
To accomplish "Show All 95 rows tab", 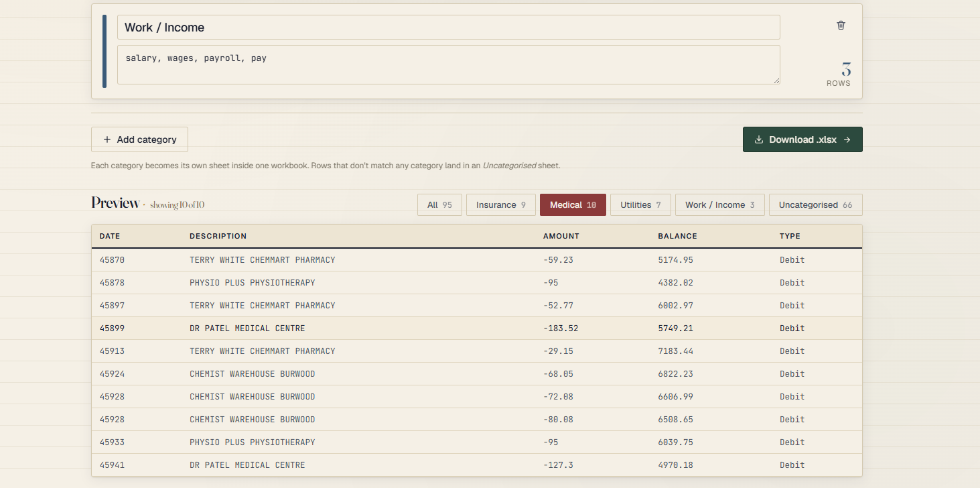I will point(439,205).
